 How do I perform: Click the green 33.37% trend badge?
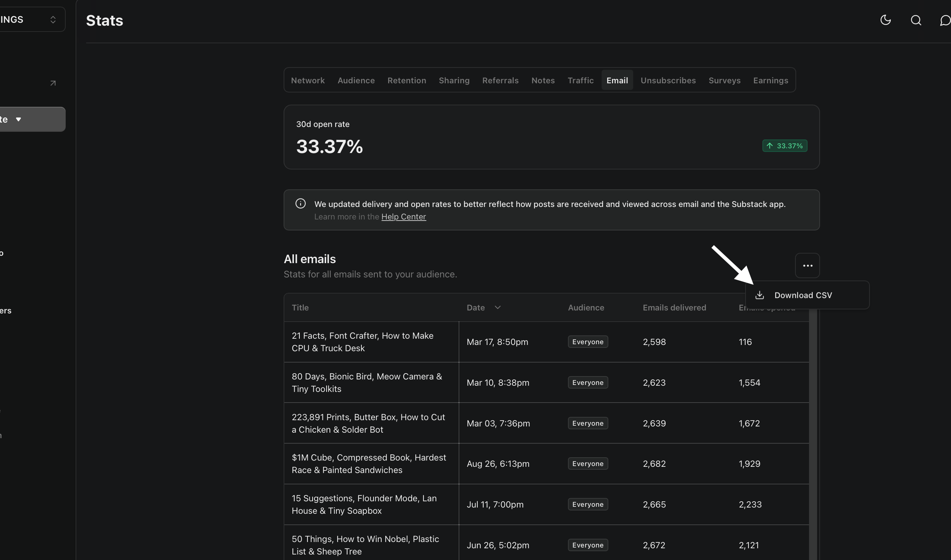pos(784,146)
